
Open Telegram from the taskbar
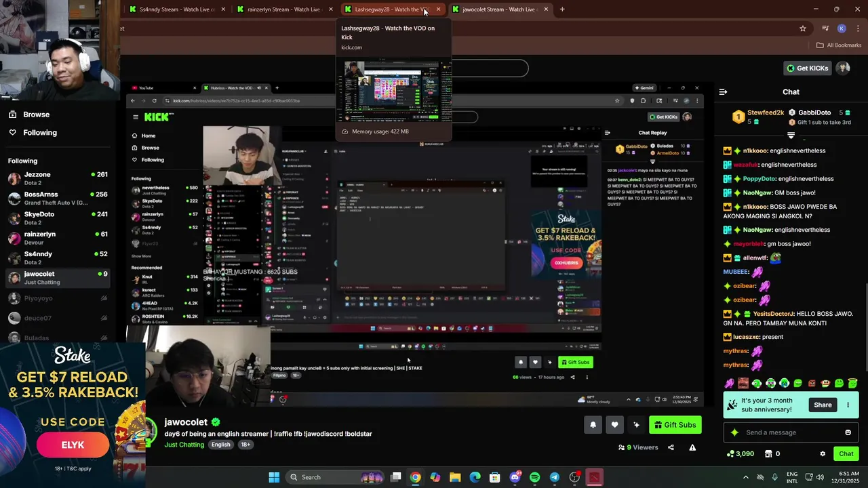coord(554,477)
